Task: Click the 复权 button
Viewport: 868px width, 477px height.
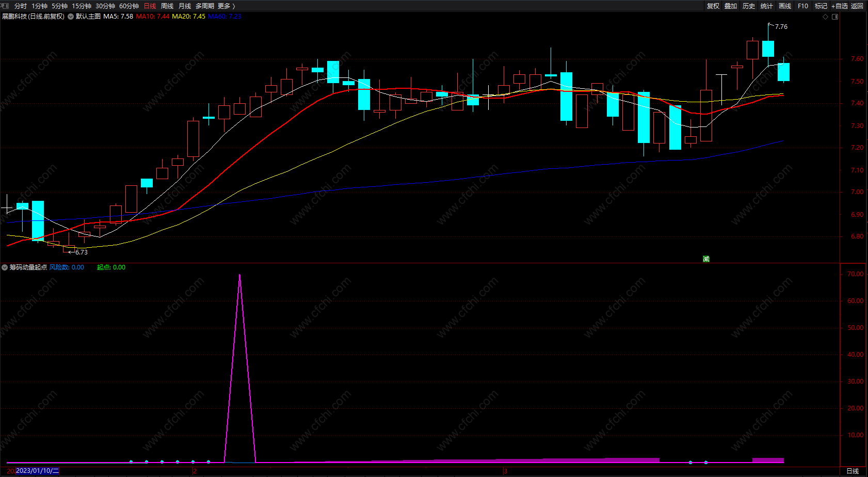Action: point(713,6)
